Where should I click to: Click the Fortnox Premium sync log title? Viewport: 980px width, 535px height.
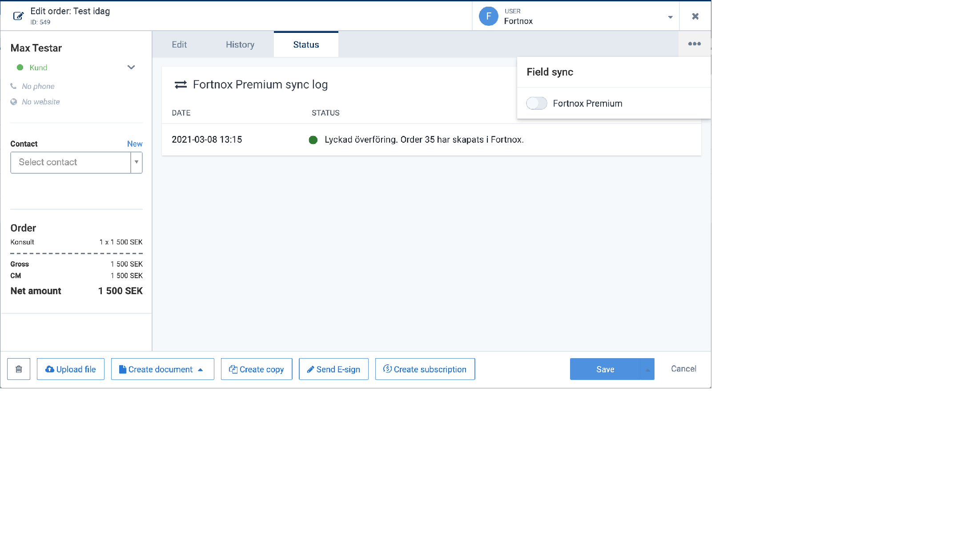point(260,84)
